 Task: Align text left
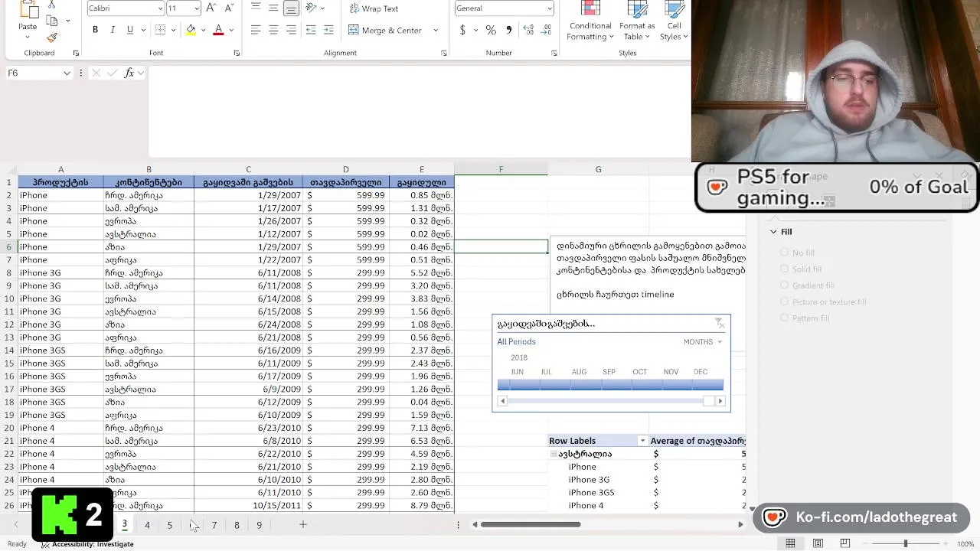tap(256, 30)
